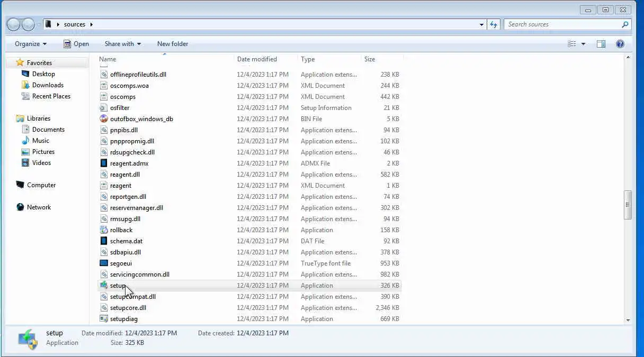Click the Music library icon
The height and width of the screenshot is (357, 644).
25,141
